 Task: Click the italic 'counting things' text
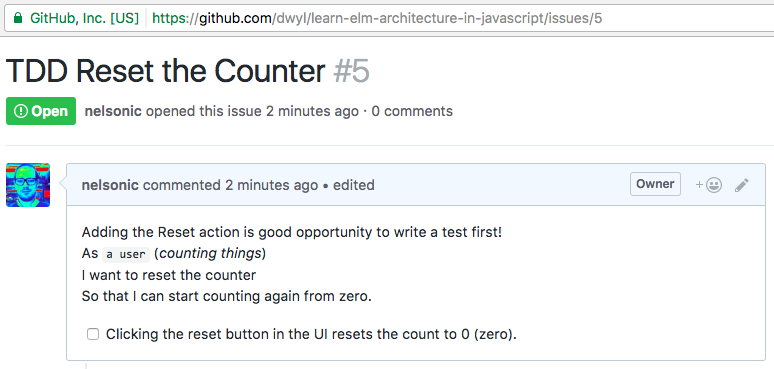pyautogui.click(x=210, y=254)
